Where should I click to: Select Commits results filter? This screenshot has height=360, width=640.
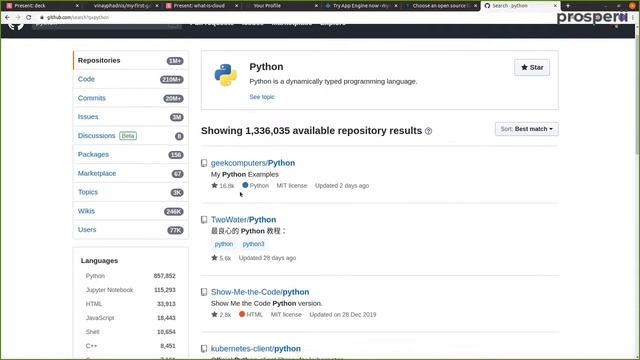(131, 98)
